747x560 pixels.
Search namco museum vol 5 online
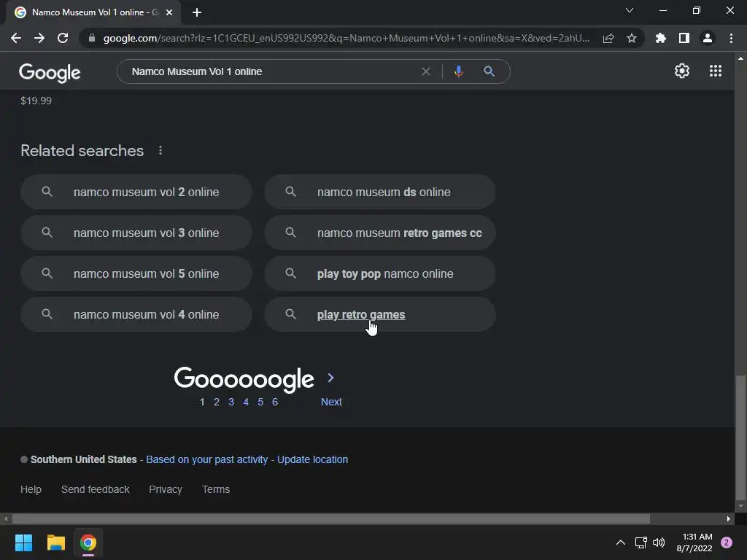click(136, 274)
